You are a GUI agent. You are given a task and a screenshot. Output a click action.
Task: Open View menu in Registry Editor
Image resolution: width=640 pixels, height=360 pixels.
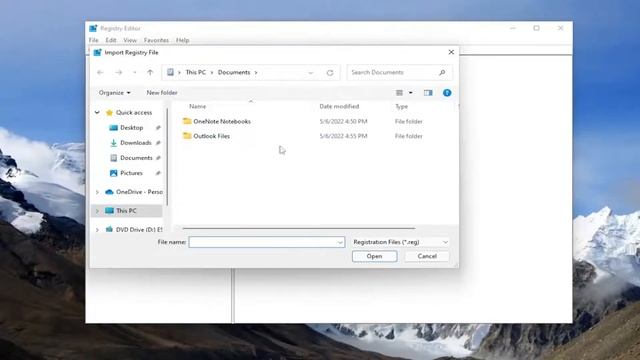(130, 40)
